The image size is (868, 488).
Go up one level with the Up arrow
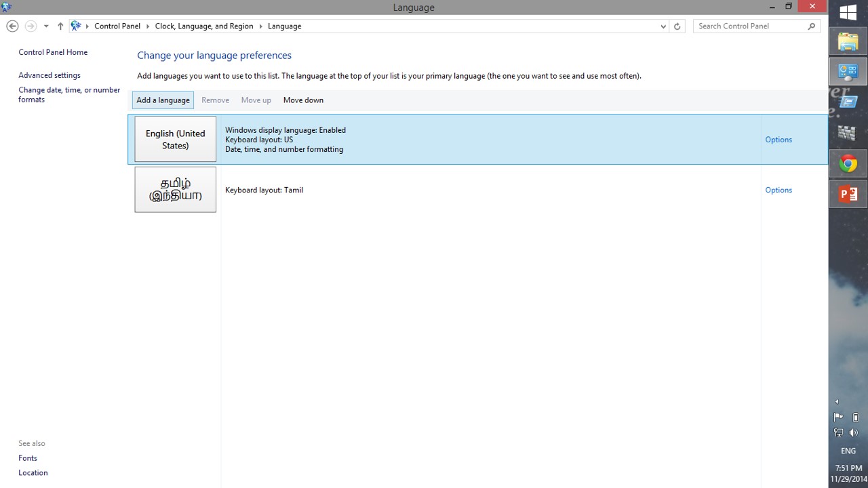[60, 26]
